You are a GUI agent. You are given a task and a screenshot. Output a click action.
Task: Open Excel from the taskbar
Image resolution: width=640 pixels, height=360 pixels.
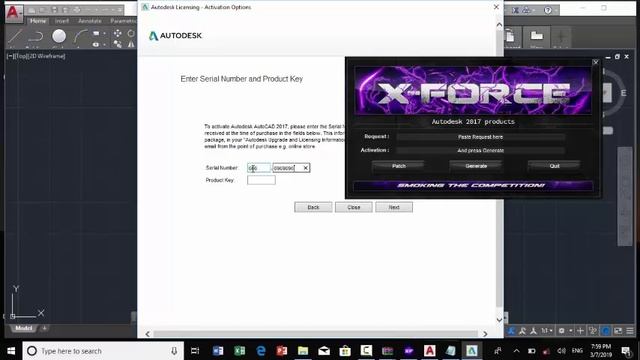[240, 351]
